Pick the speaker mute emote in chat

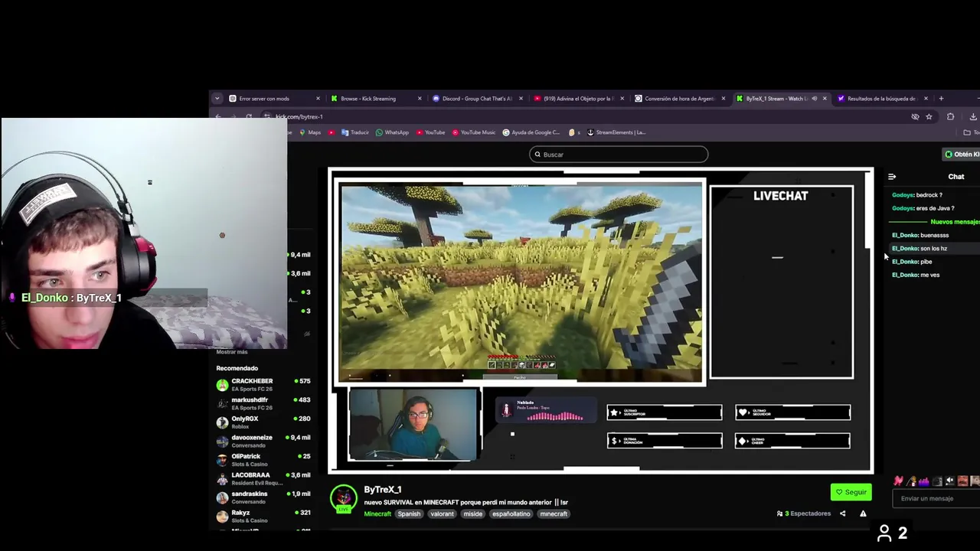(949, 481)
